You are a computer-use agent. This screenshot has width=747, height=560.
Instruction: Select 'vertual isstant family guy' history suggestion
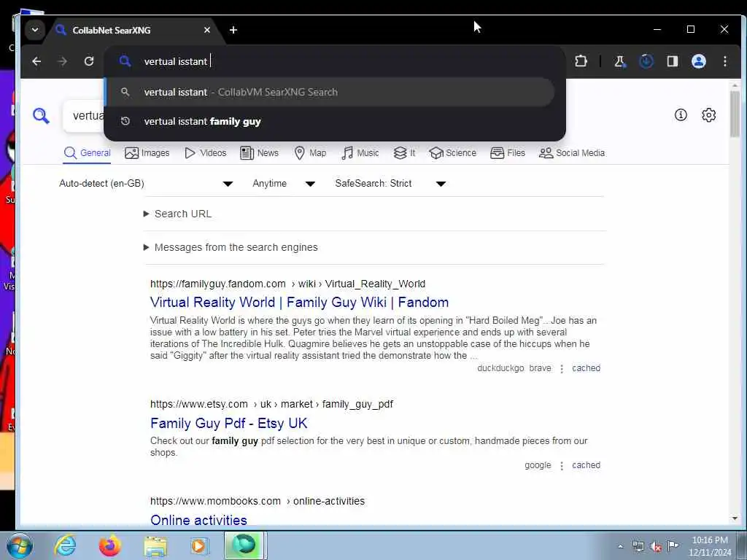point(329,122)
